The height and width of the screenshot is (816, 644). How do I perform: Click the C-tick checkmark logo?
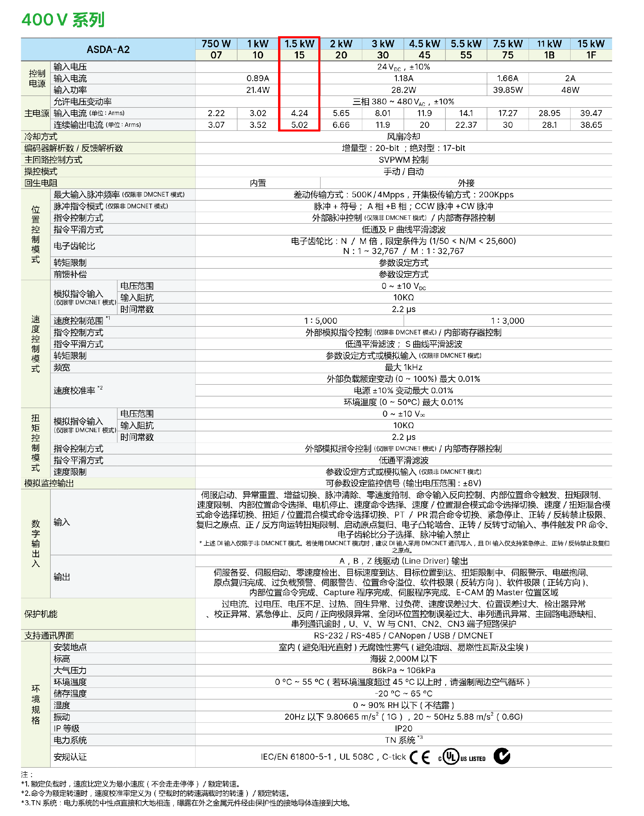[x=501, y=756]
